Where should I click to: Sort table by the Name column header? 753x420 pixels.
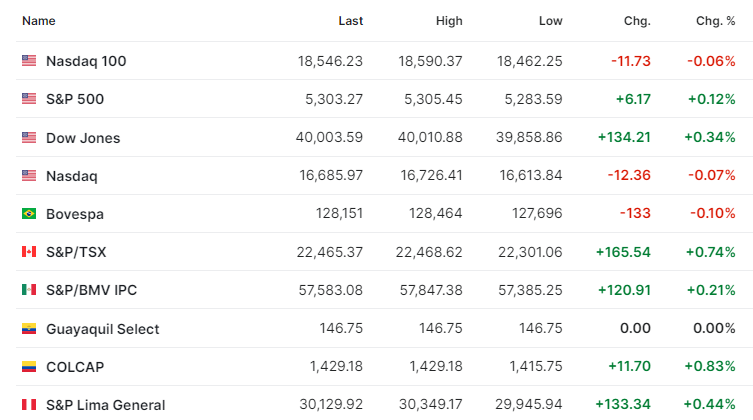39,21
